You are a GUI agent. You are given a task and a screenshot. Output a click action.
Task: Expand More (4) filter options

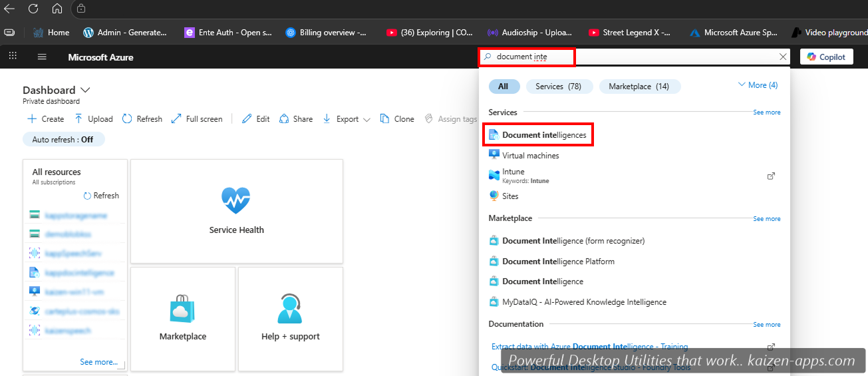[758, 85]
